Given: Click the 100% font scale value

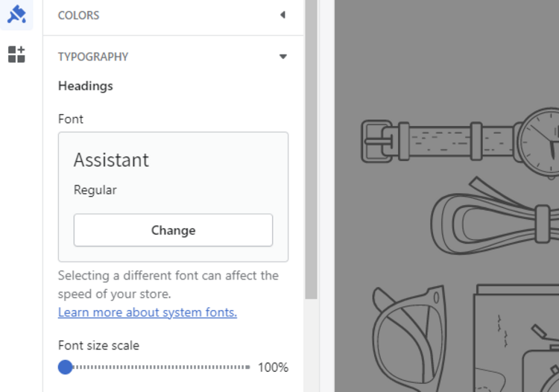Looking at the screenshot, I should pos(273,367).
